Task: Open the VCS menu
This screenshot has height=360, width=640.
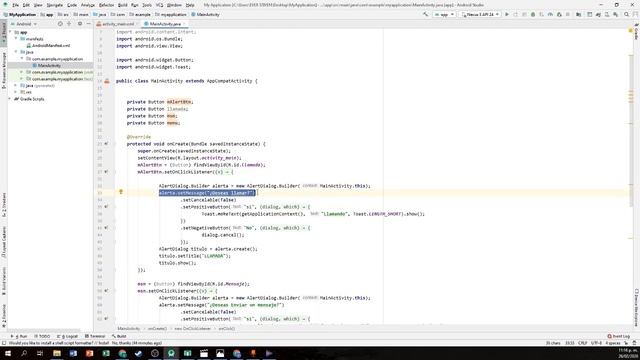Action: [x=159, y=5]
